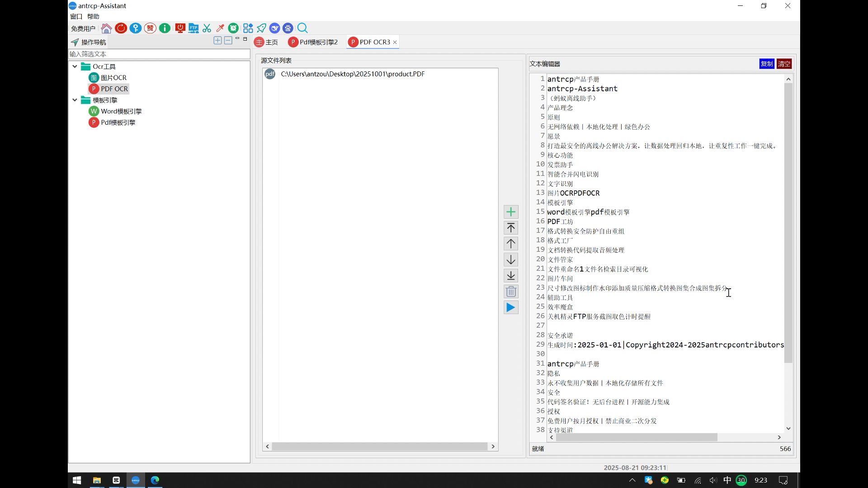Expand all tree nodes with plus icon
868x488 pixels.
[x=217, y=40]
